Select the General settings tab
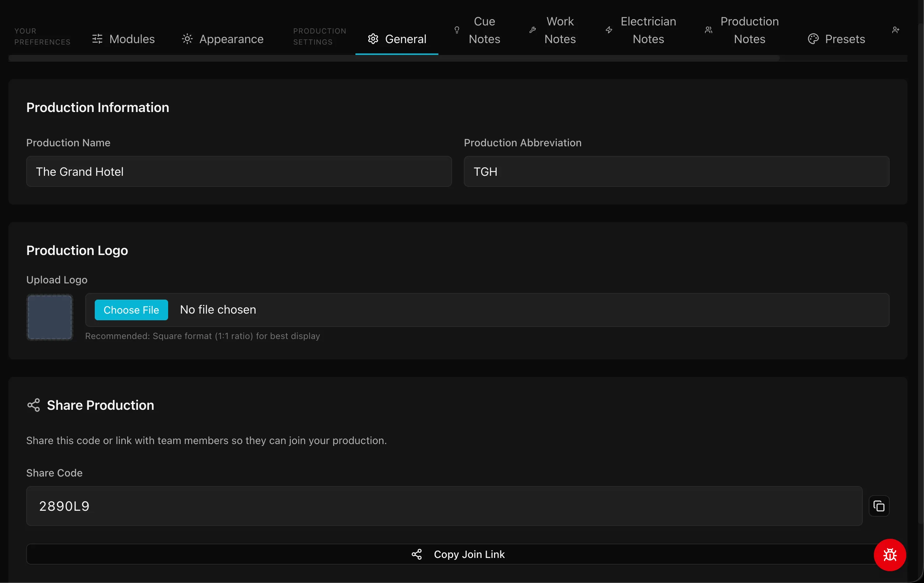Viewport: 924px width, 583px height. point(397,39)
